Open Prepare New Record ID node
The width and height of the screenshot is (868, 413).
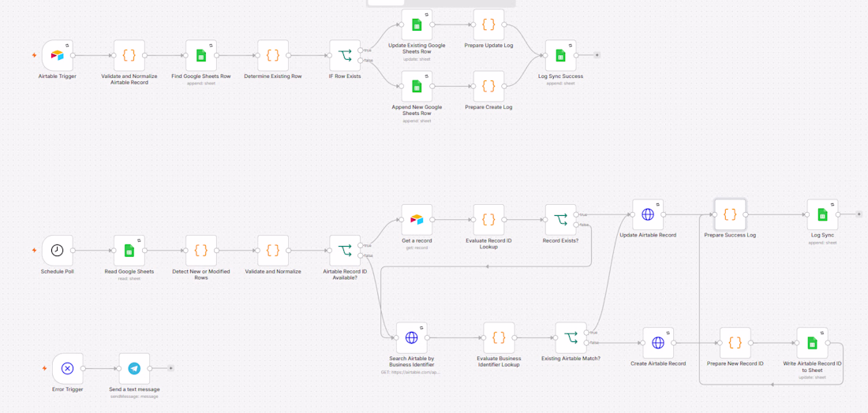[735, 343]
